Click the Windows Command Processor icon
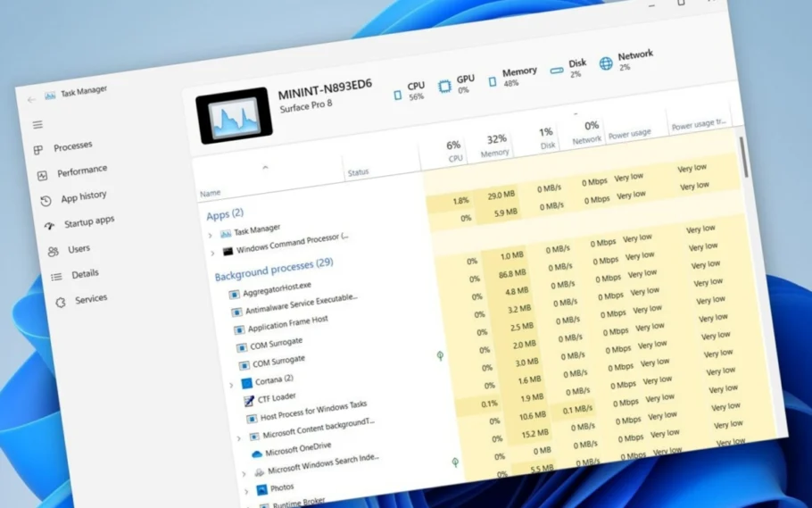The width and height of the screenshot is (812, 508). pos(228,252)
